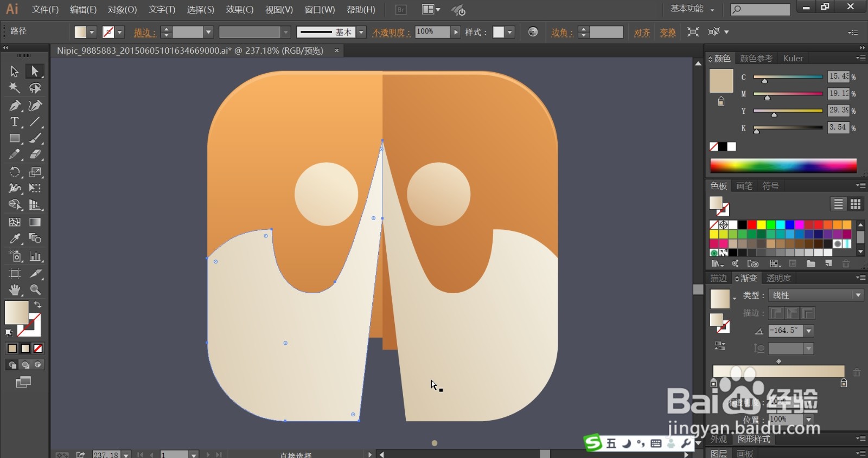Screen dimensions: 868x458
Task: Toggle Draw Inside mode
Action: point(38,365)
